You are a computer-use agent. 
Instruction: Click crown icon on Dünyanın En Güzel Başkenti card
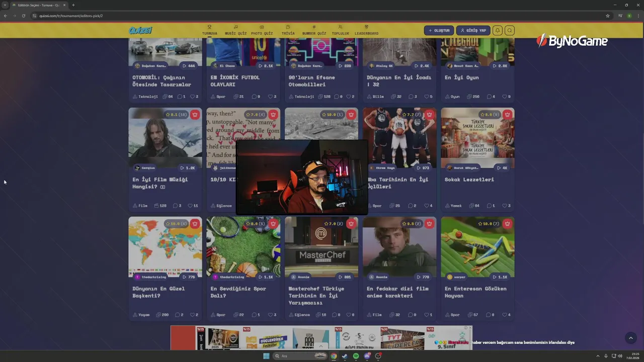point(195,224)
